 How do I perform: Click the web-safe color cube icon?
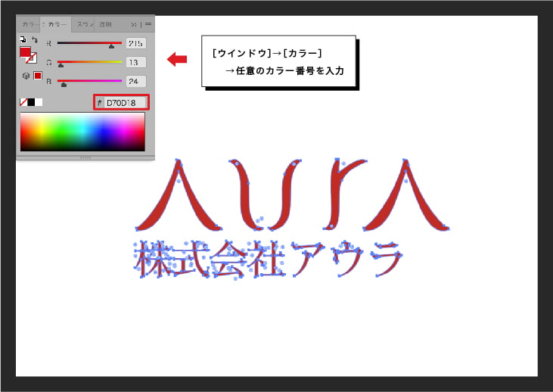coord(26,76)
